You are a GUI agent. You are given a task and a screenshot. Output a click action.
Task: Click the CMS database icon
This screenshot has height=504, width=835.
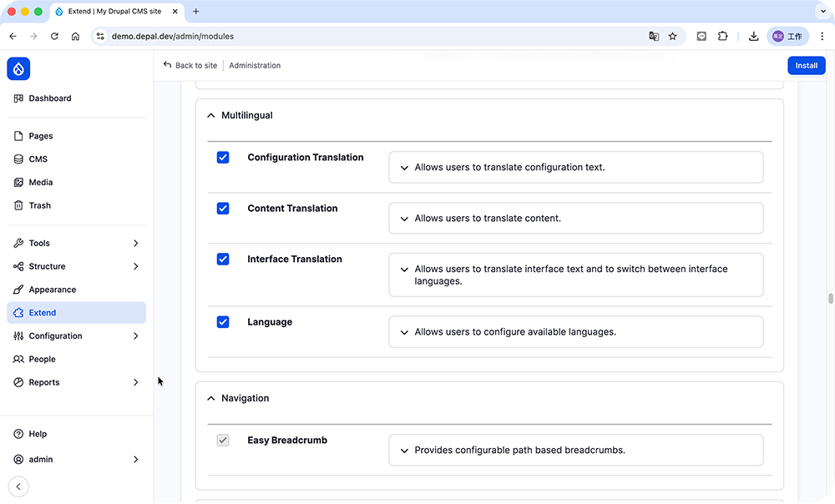pyautogui.click(x=18, y=159)
